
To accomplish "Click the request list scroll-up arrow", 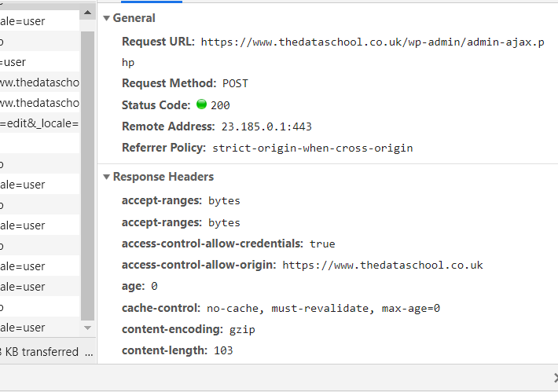I will tap(87, 13).
